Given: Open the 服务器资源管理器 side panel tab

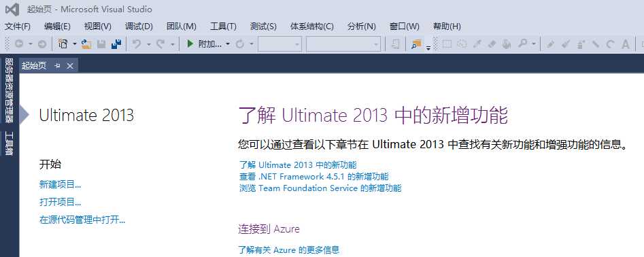Looking at the screenshot, I should [x=9, y=90].
